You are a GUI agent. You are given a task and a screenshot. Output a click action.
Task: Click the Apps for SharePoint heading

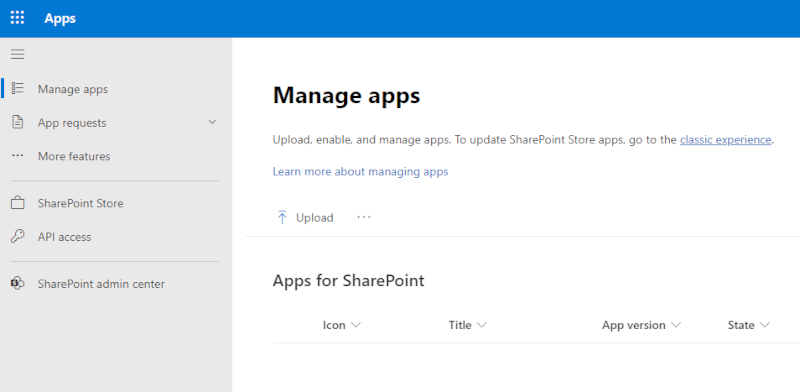point(348,281)
